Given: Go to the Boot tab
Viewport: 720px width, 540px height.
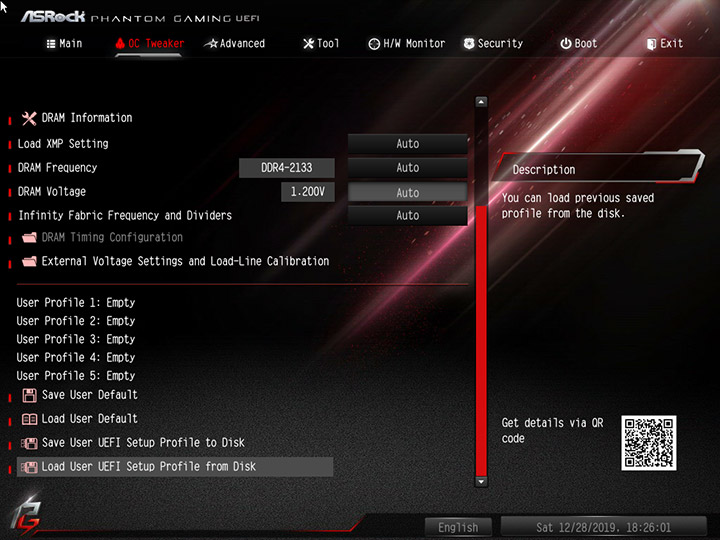Looking at the screenshot, I should point(579,44).
